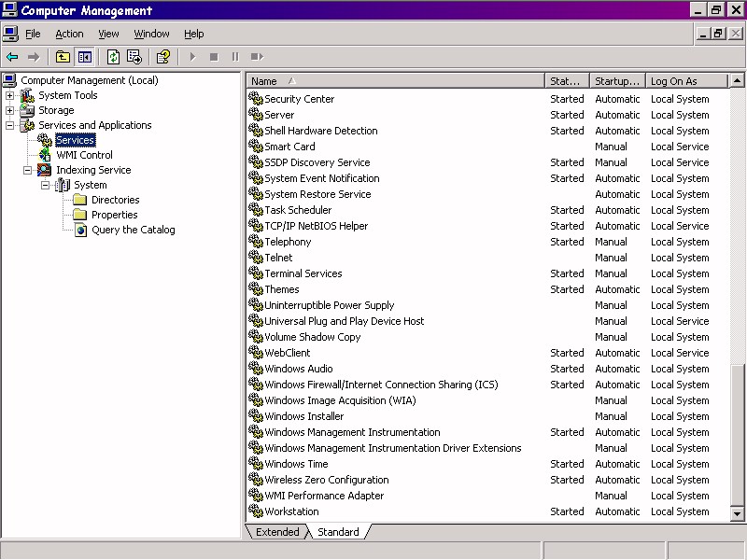Click the Directories folder icon
Viewport: 747px width, 560px height.
[x=80, y=200]
